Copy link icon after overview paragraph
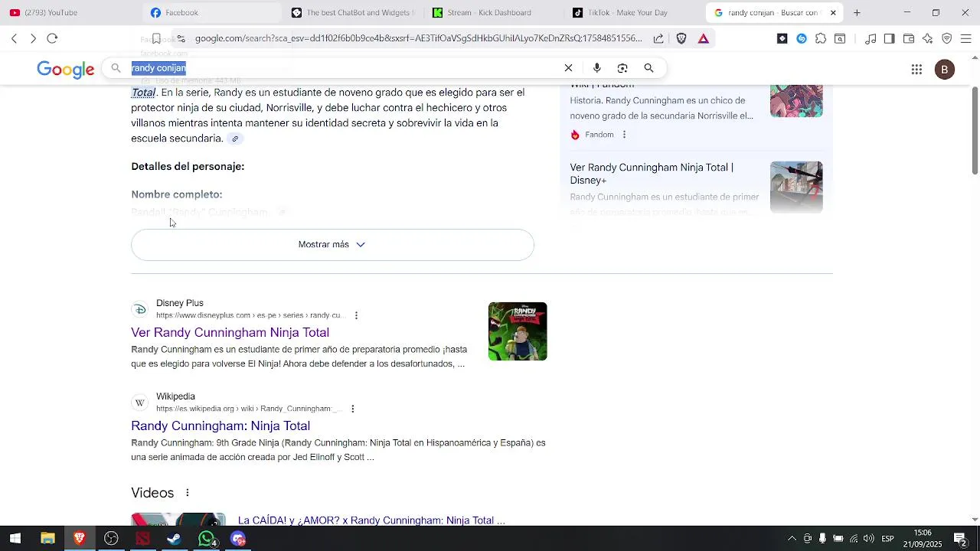980x551 pixels. click(235, 139)
